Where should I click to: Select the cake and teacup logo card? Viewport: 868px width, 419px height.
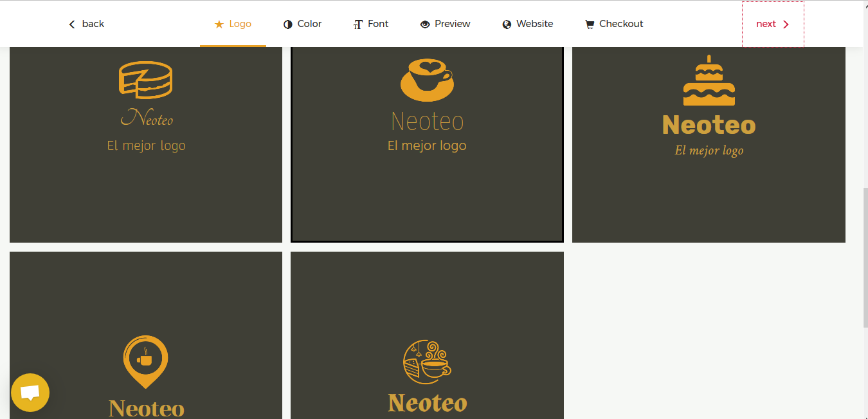pyautogui.click(x=427, y=335)
